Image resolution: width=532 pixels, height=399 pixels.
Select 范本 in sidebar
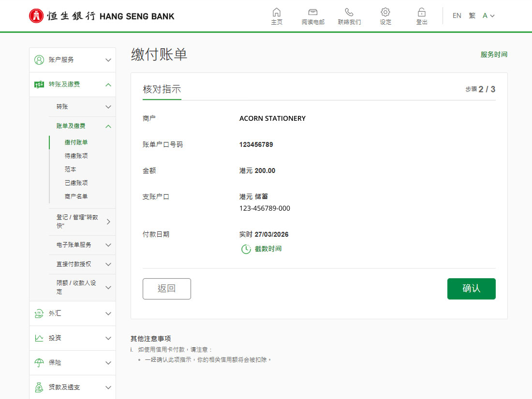pyautogui.click(x=70, y=170)
